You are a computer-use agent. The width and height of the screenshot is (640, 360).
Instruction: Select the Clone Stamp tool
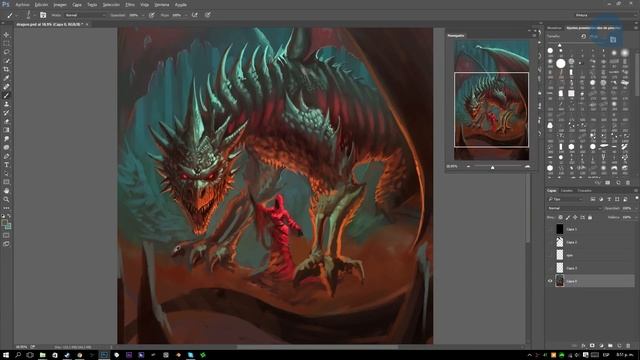(6, 104)
